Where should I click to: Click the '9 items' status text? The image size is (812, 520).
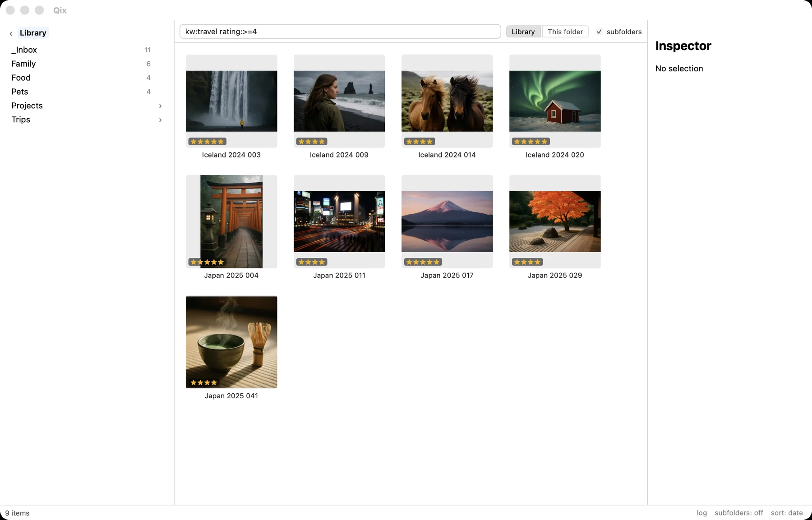coord(17,513)
